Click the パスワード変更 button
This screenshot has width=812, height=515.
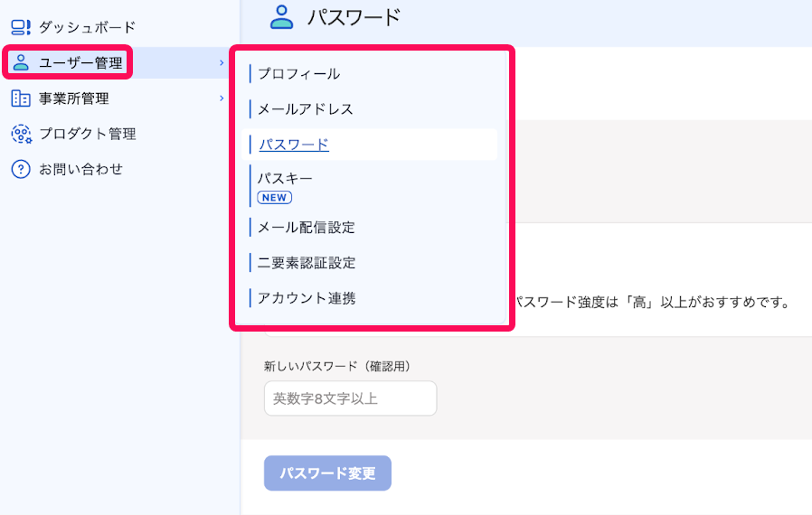click(328, 473)
